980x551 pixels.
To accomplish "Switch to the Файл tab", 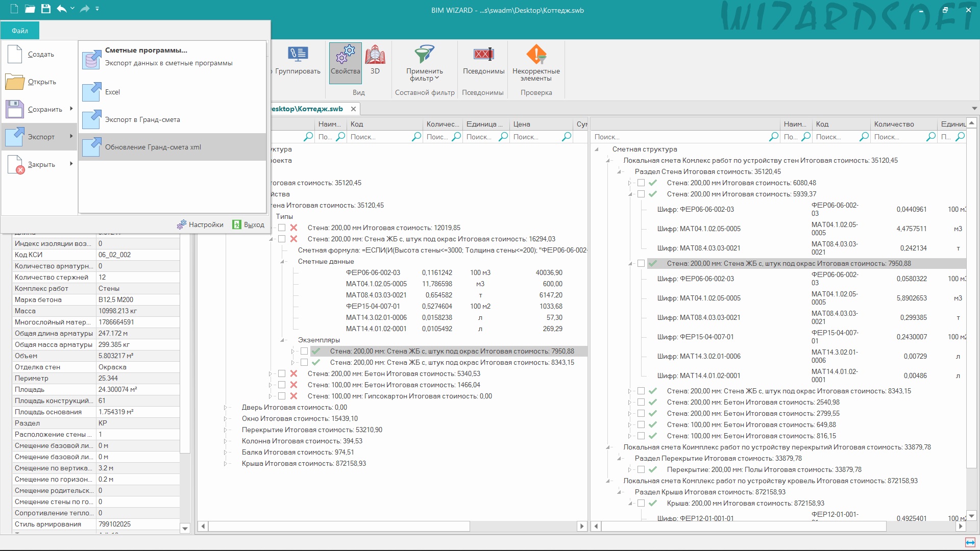I will (20, 31).
